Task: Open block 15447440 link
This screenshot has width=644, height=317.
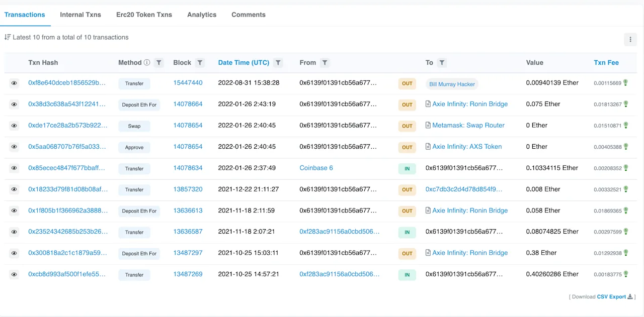Action: 188,82
